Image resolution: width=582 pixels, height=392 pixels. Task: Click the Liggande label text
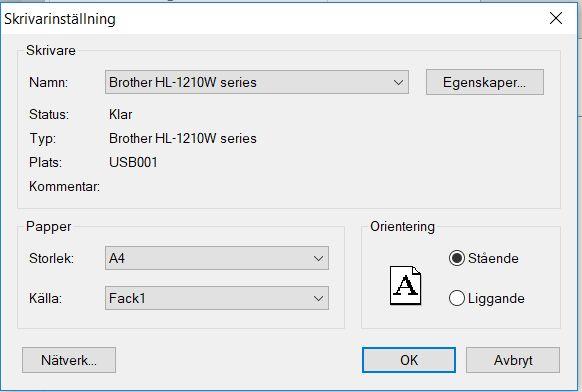(x=496, y=298)
